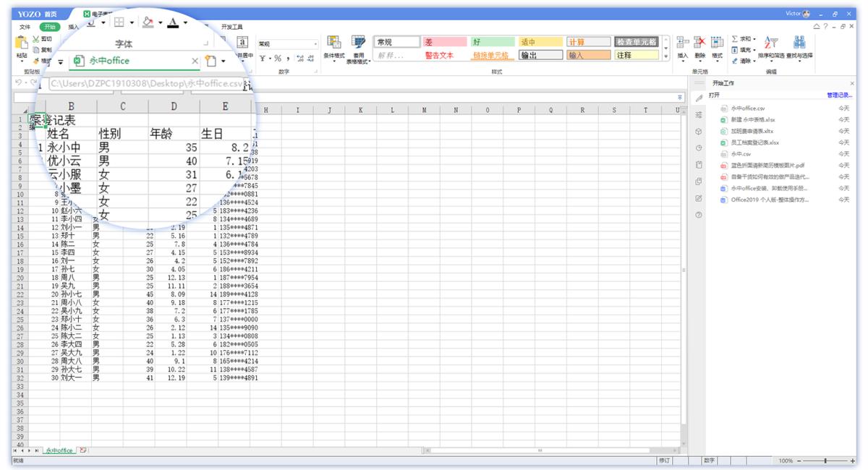
Task: Click the Clear (清除) icon
Action: pos(736,61)
